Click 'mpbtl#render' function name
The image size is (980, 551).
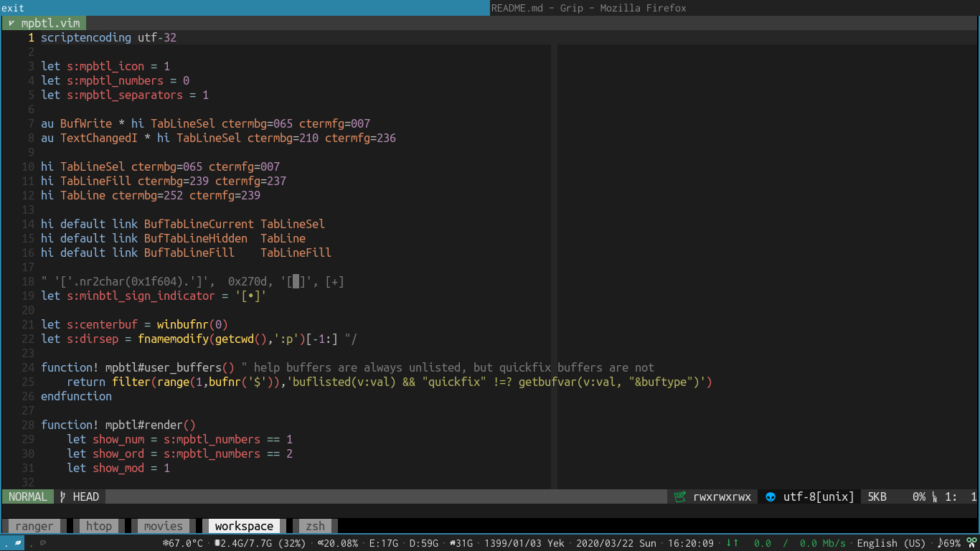tap(144, 425)
